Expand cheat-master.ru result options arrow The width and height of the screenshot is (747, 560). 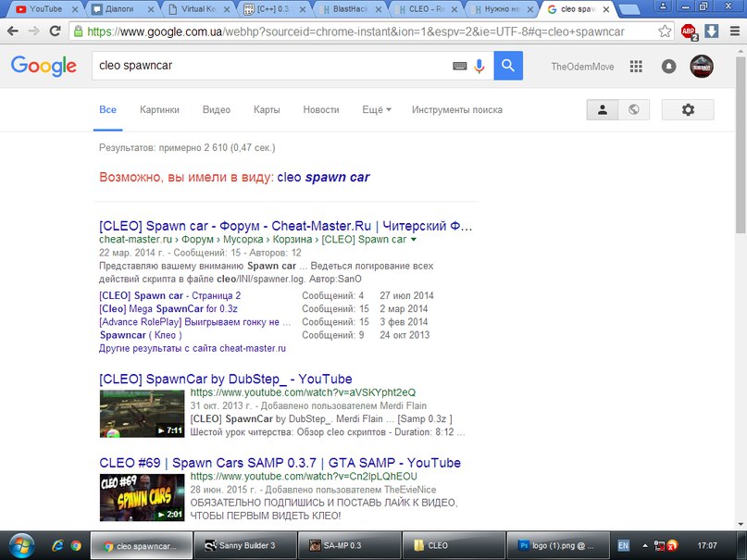tap(414, 240)
